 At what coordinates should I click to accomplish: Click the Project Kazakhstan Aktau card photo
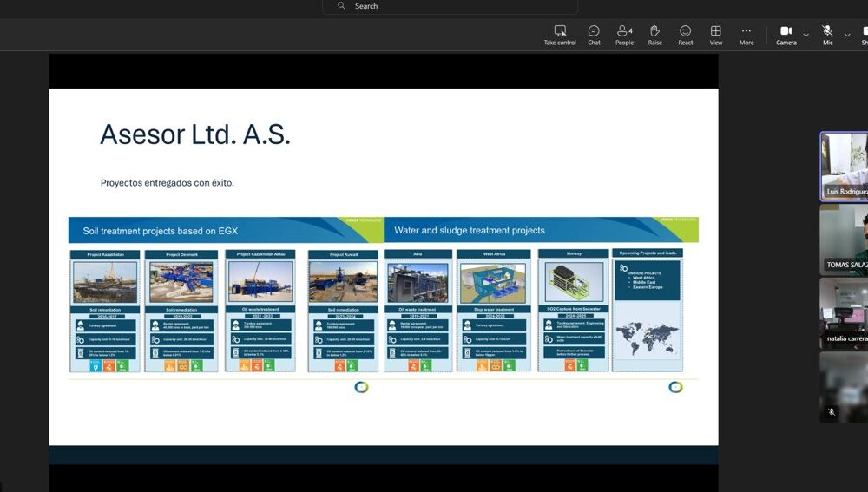260,282
